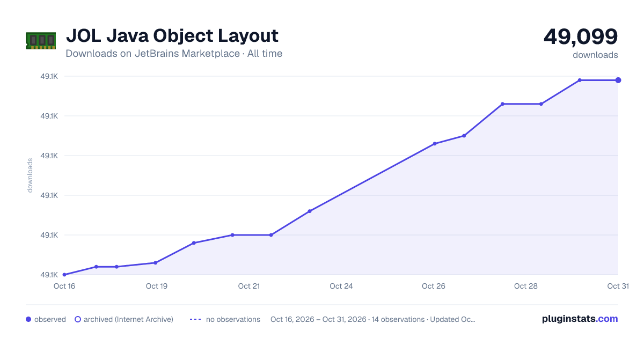
Task: Click the data point above Oct 26 label
Action: coord(435,144)
